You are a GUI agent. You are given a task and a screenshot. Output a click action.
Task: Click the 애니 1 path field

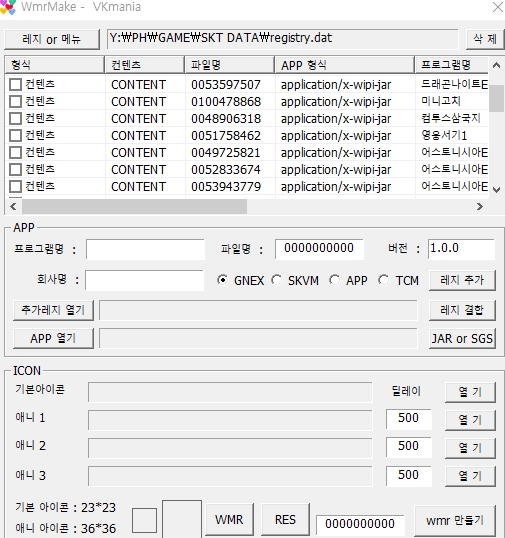tap(230, 420)
